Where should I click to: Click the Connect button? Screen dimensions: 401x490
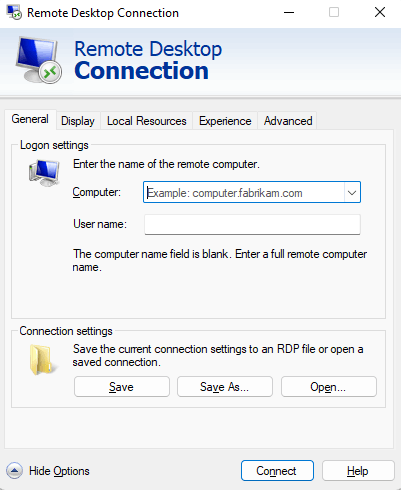277,471
